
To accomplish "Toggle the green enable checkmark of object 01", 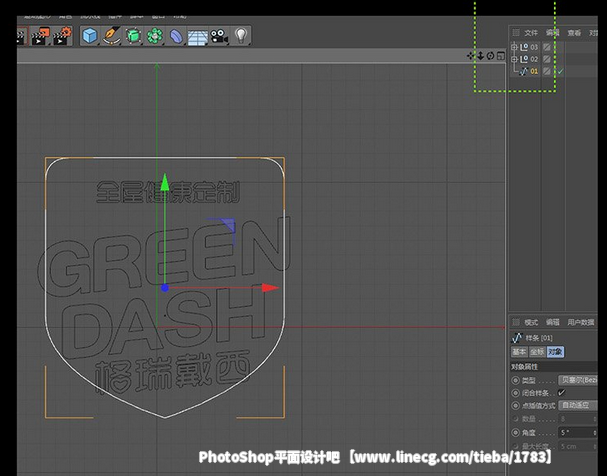I will 560,71.
